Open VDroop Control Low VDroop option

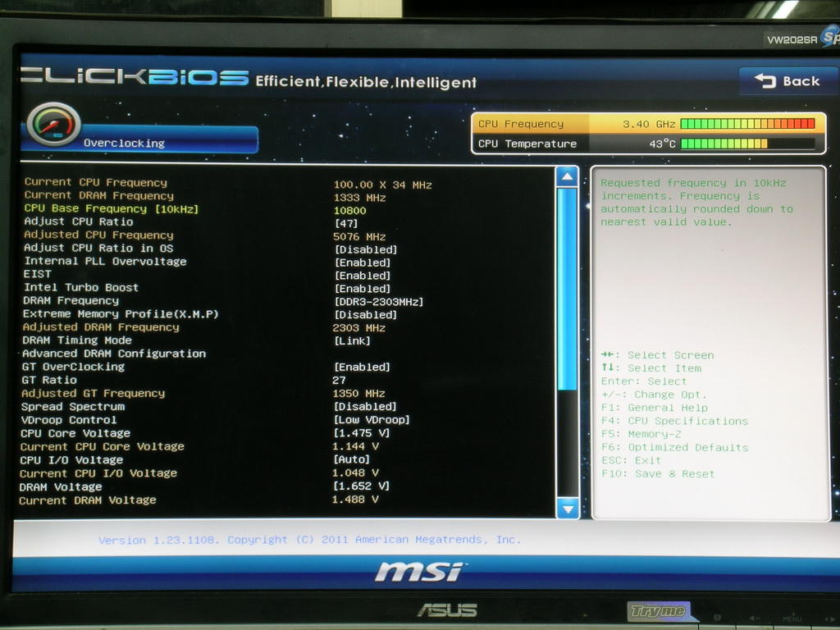[x=372, y=419]
